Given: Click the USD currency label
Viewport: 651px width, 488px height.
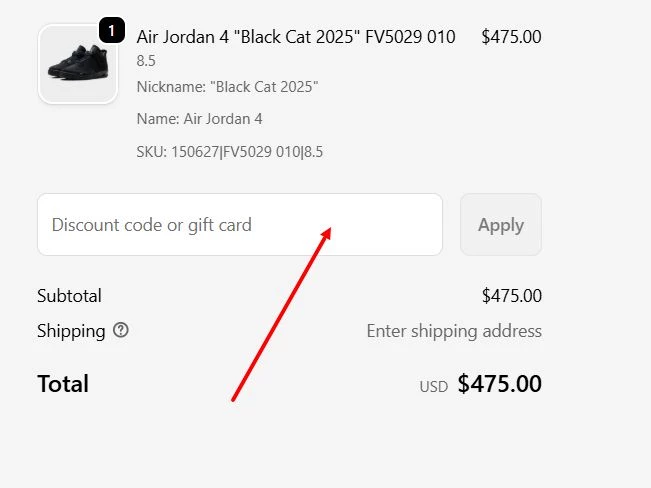Looking at the screenshot, I should (433, 386).
